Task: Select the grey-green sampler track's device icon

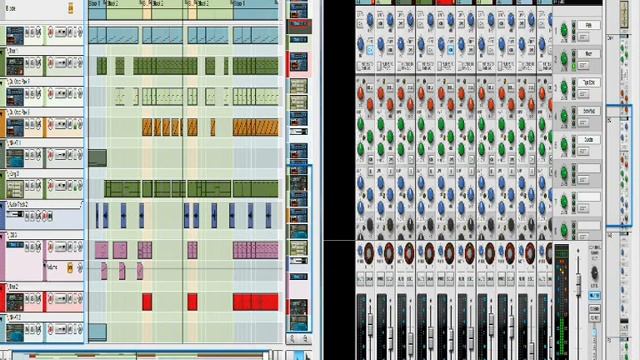Action: click(x=15, y=158)
